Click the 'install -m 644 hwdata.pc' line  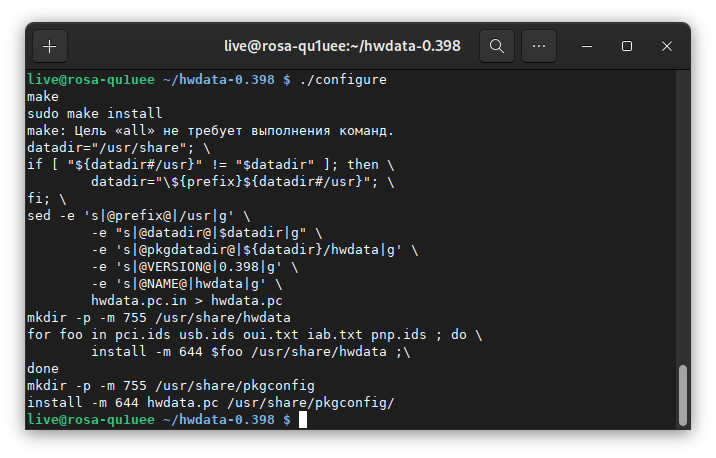(211, 402)
